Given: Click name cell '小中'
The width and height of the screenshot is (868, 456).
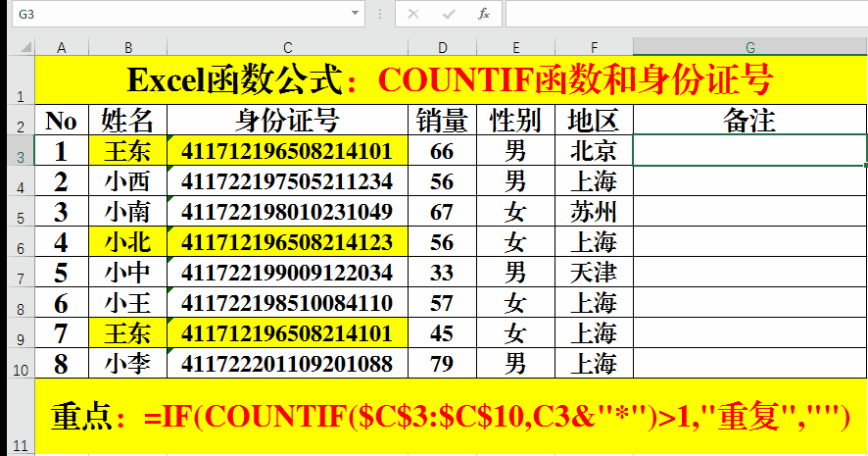Looking at the screenshot, I should click(x=128, y=272).
